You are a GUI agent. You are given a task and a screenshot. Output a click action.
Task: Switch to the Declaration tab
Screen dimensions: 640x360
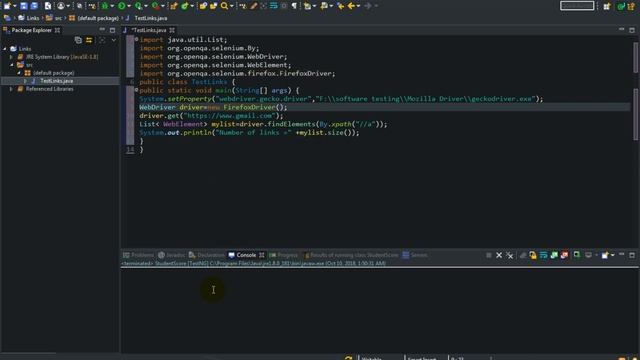click(x=207, y=255)
